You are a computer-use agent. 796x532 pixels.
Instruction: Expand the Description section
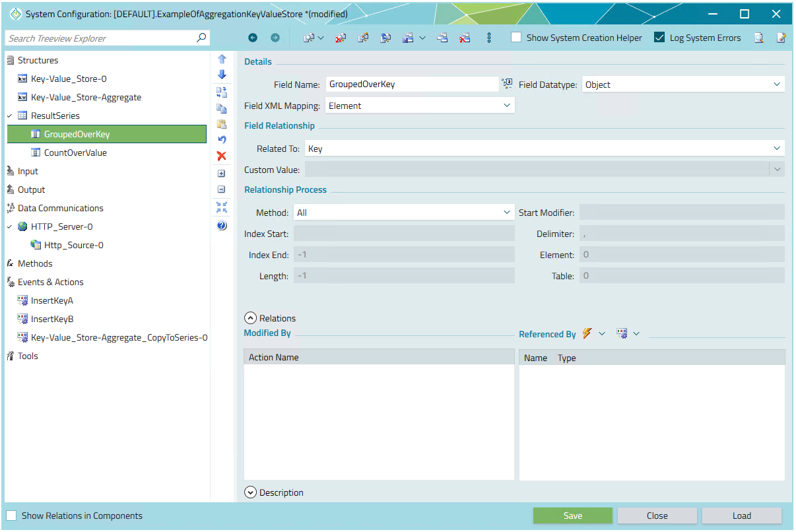point(251,492)
